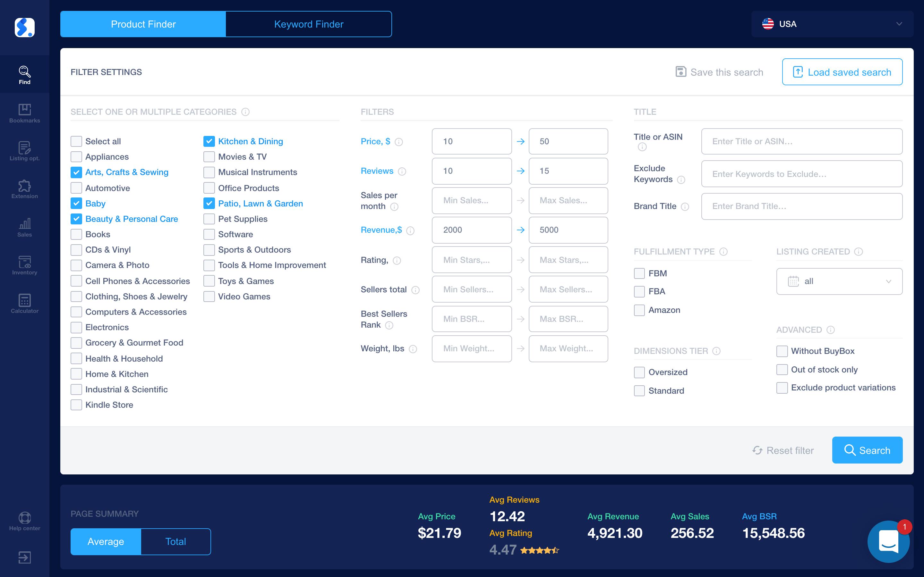Switch to the Keyword Finder tab

point(309,24)
